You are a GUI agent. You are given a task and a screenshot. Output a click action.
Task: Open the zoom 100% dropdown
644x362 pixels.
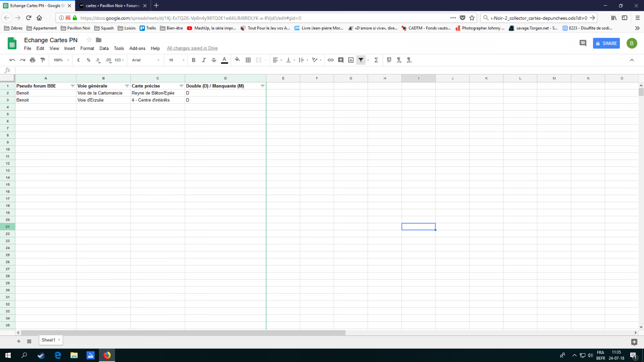61,60
